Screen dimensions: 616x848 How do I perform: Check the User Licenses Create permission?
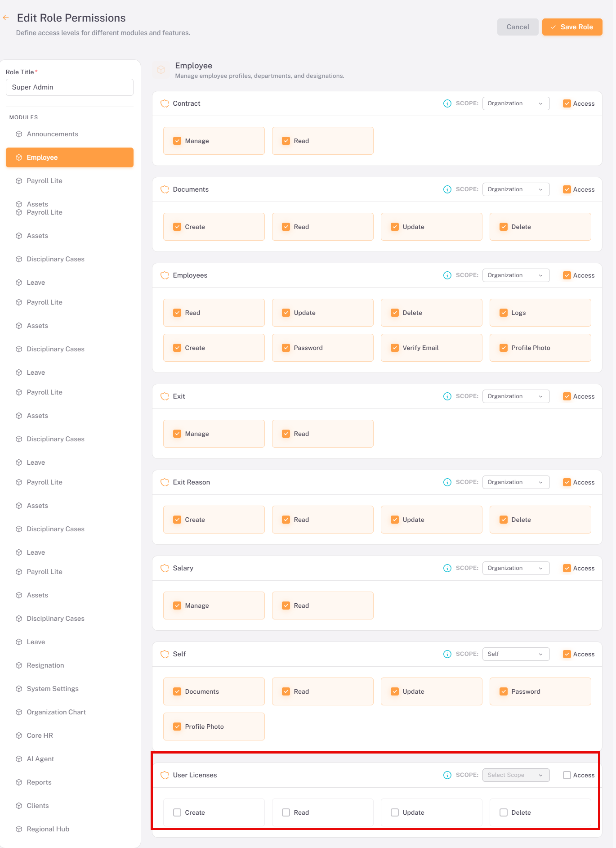(x=177, y=812)
